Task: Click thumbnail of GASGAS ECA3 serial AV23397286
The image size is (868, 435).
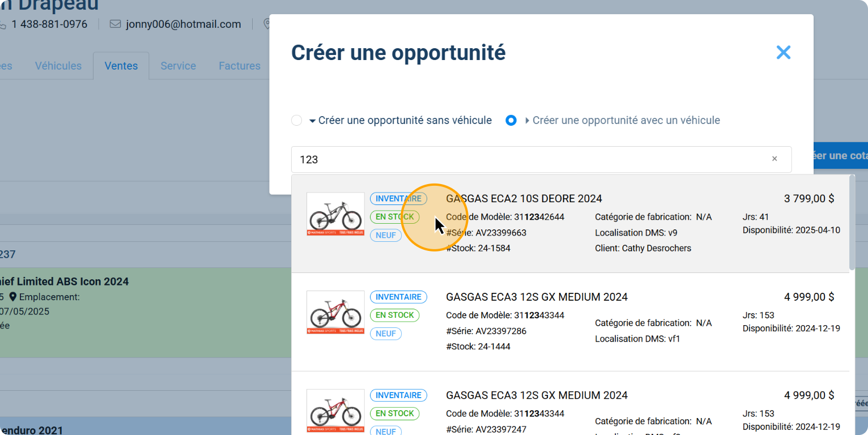Action: [335, 312]
